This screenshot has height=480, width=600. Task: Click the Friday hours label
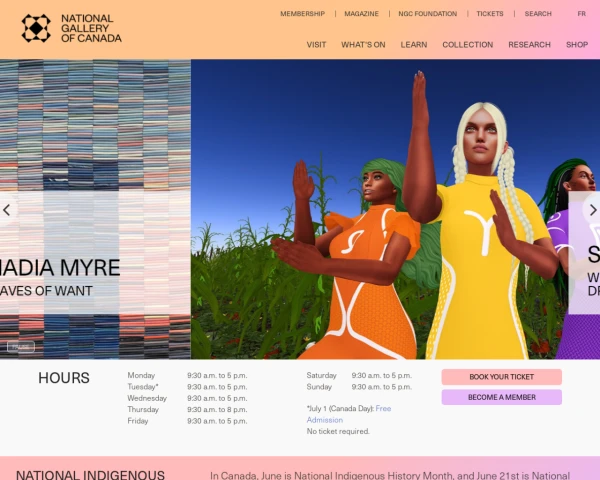pos(138,421)
